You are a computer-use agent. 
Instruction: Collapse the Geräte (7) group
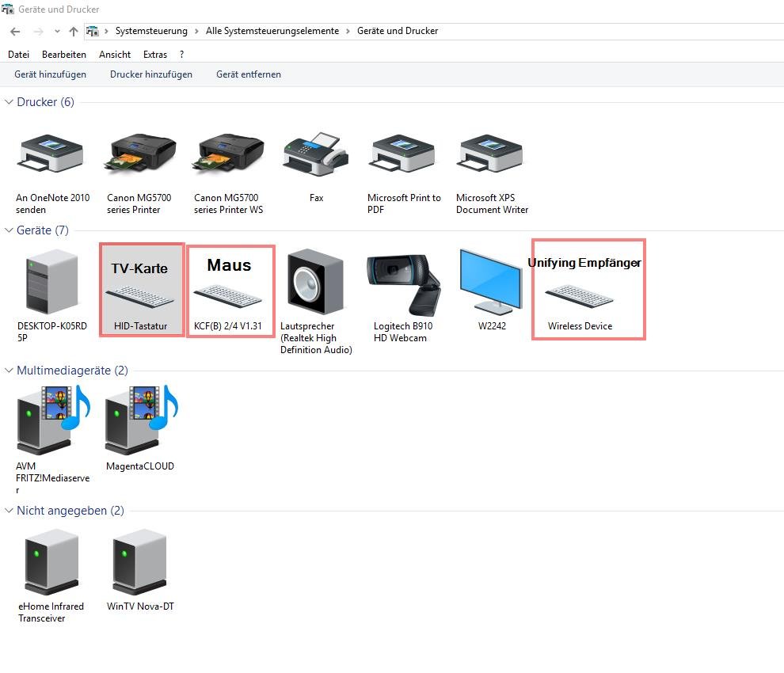[9, 230]
